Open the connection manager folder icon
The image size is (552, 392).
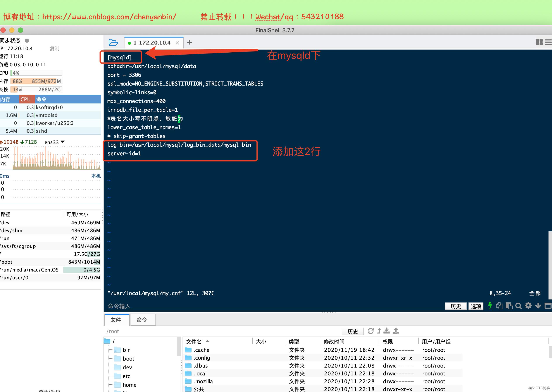tap(113, 43)
